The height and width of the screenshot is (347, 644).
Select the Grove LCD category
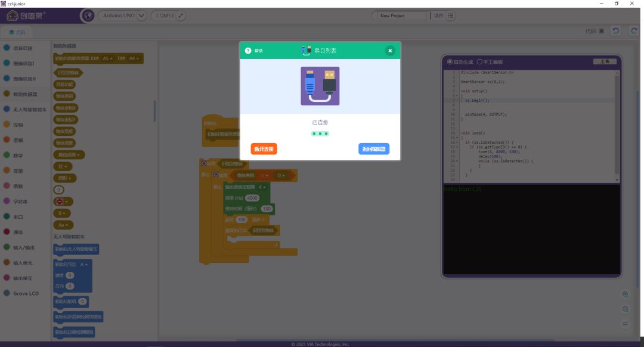click(x=26, y=293)
